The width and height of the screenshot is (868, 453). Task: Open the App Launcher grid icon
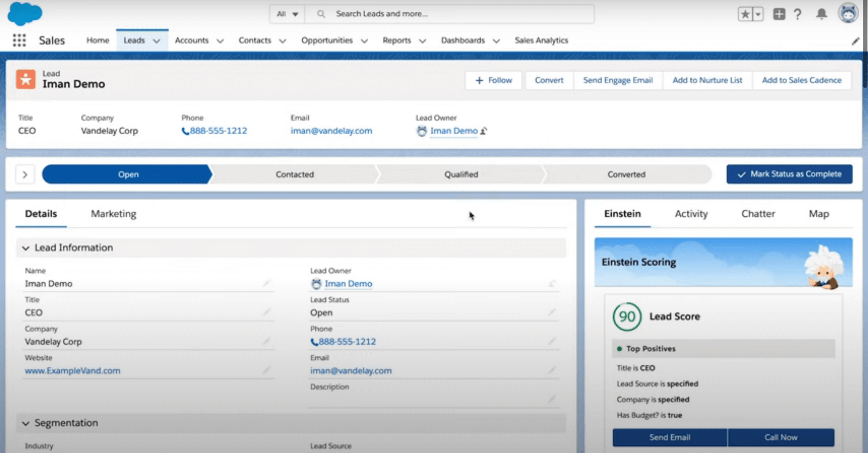[x=19, y=40]
